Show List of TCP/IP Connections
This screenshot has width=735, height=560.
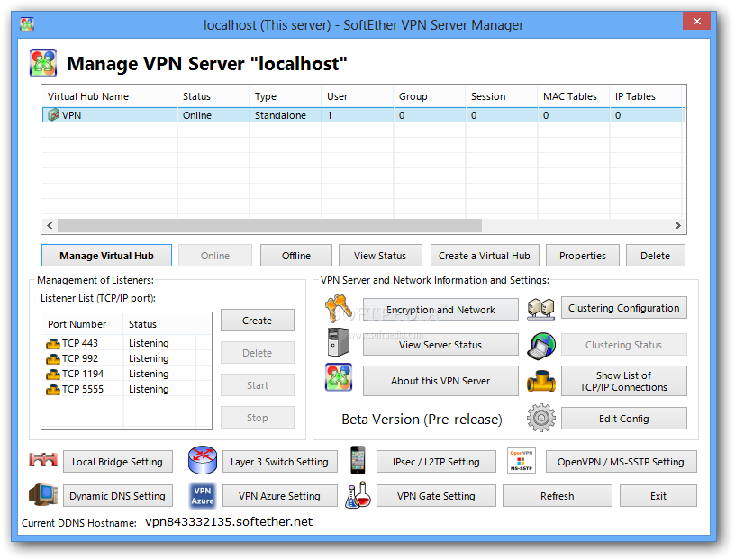click(x=624, y=381)
